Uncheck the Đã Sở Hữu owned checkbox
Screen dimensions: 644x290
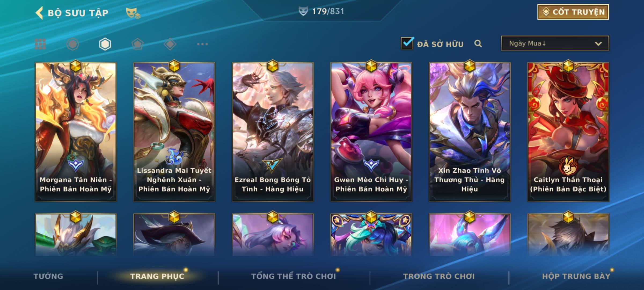point(407,43)
